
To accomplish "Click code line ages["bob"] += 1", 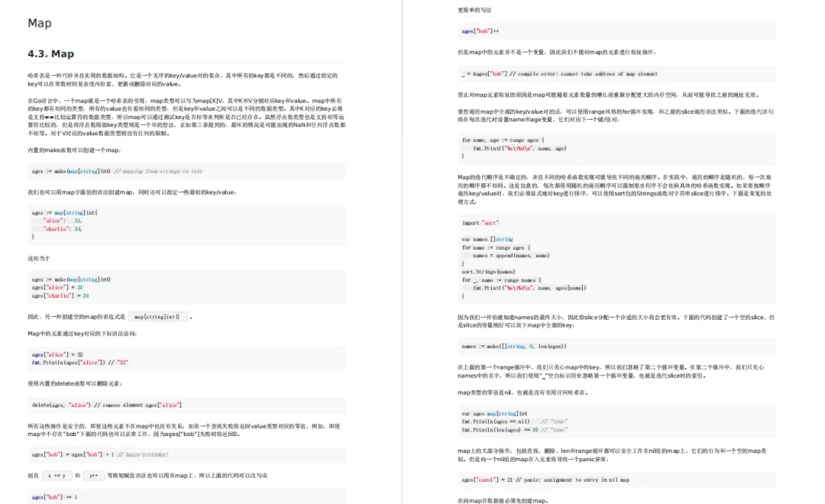I will 55,498.
